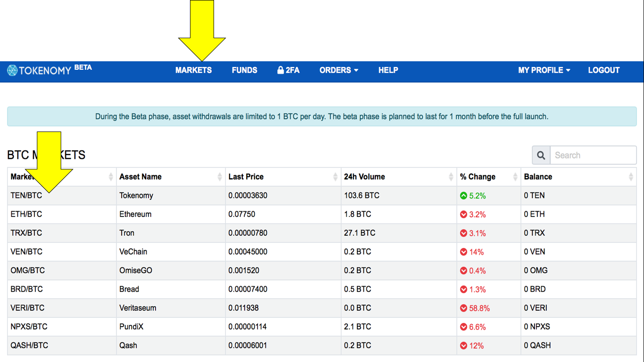
Task: Click the red down arrow in the VeChain row
Action: pos(463,252)
